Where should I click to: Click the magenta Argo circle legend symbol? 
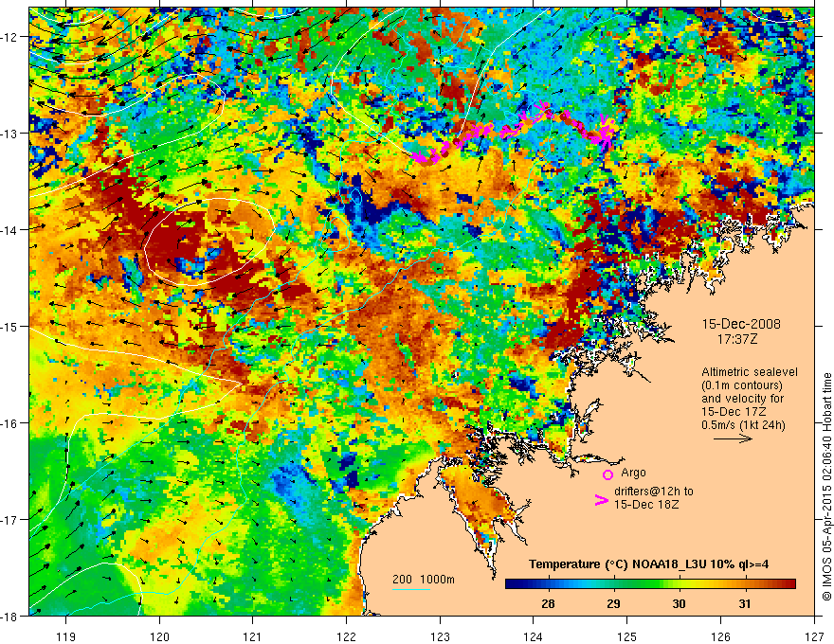coord(607,474)
